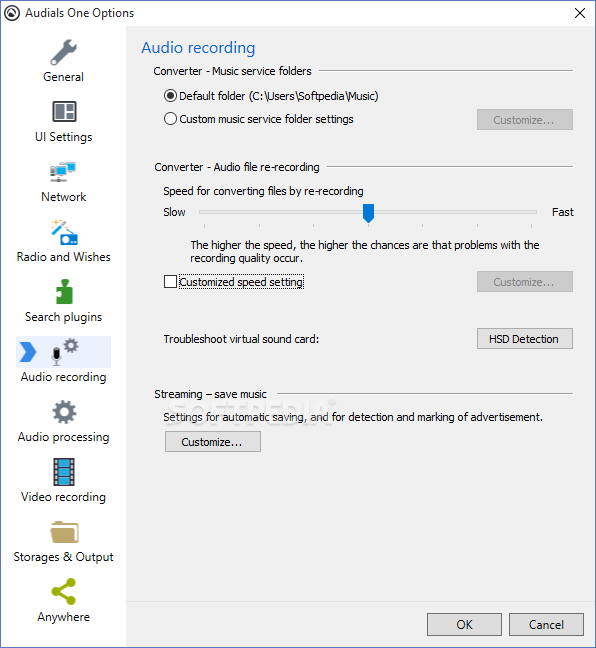Close the Audials One Options window
596x648 pixels.
pos(580,13)
